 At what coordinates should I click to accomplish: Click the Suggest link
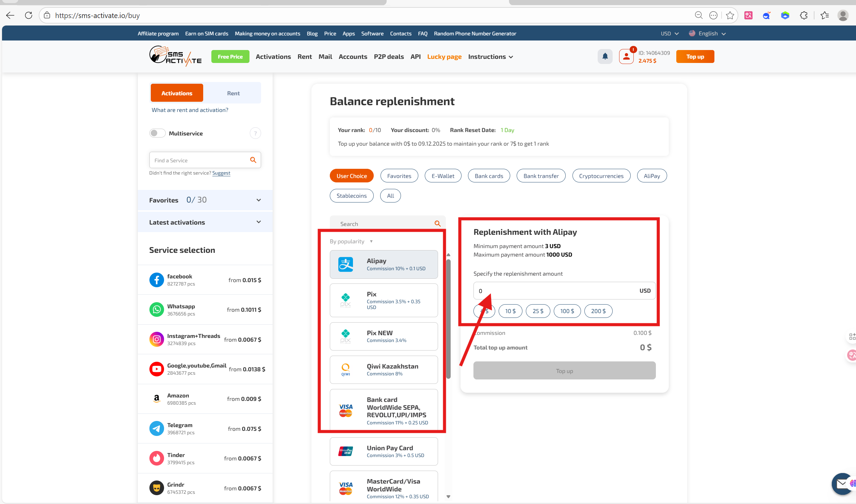tap(221, 173)
